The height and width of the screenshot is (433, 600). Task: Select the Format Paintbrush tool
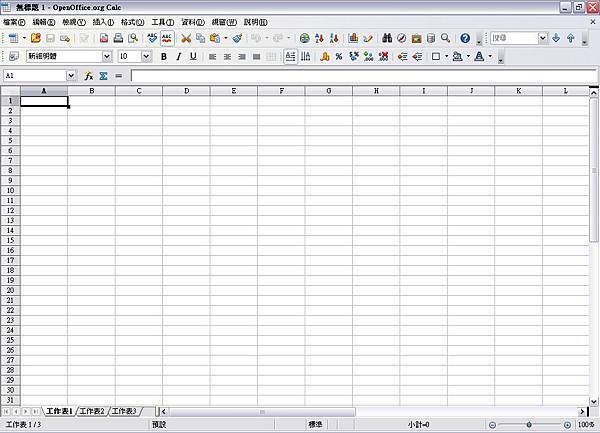pos(237,38)
